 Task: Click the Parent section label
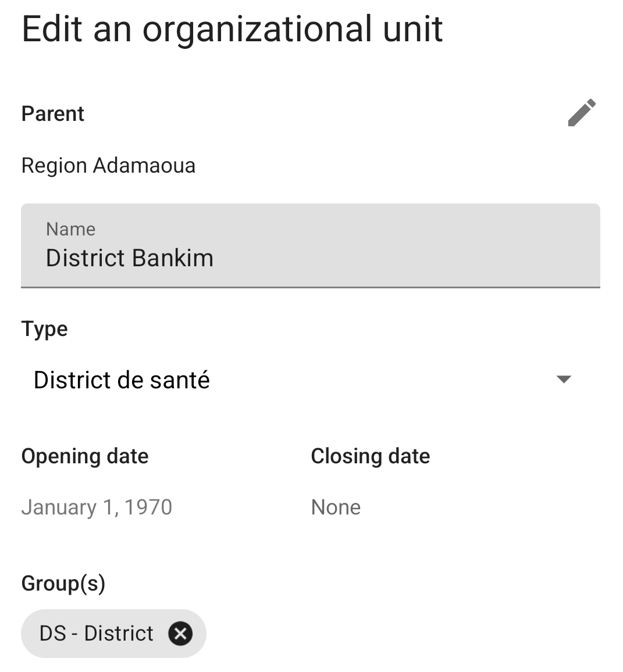pyautogui.click(x=53, y=114)
